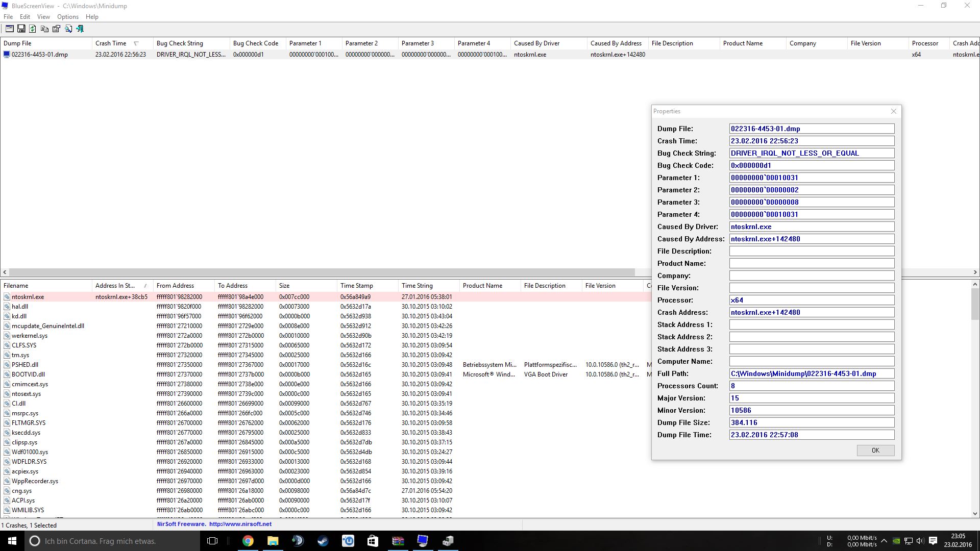Click the Properties toolbar icon

click(x=56, y=29)
